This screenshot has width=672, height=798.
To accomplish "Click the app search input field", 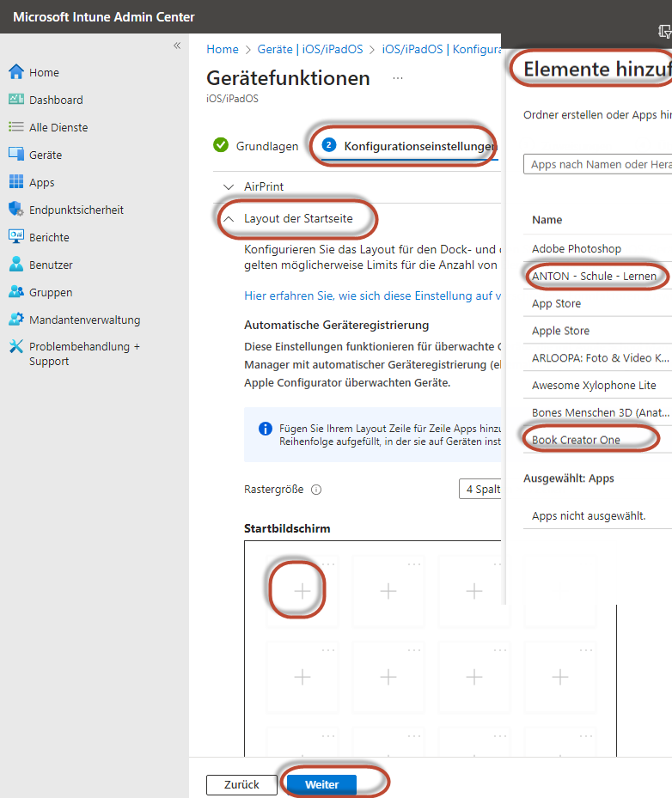I will pos(597,164).
